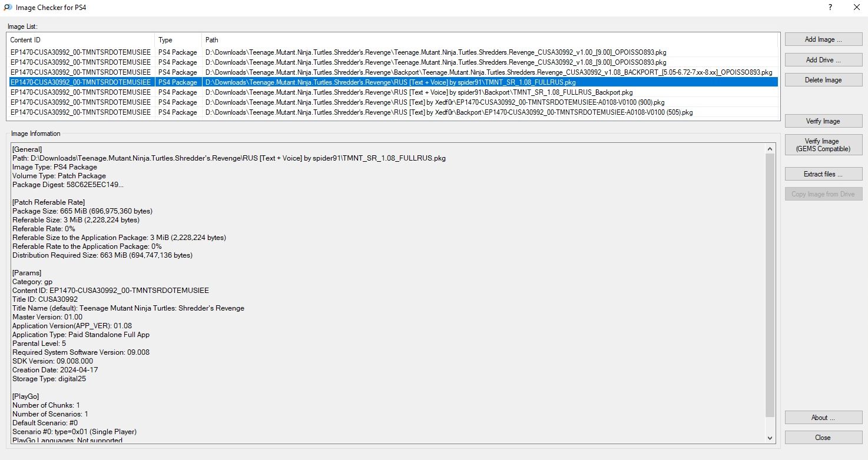Screen dimensions: 868x460
Task: Click the Application Version(APP_VER): 01.08 line
Action: 72,326
